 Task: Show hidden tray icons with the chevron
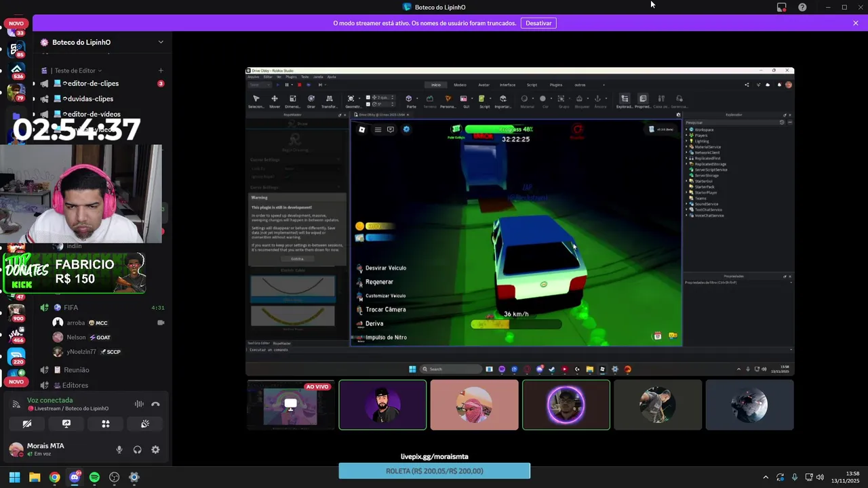point(766,477)
